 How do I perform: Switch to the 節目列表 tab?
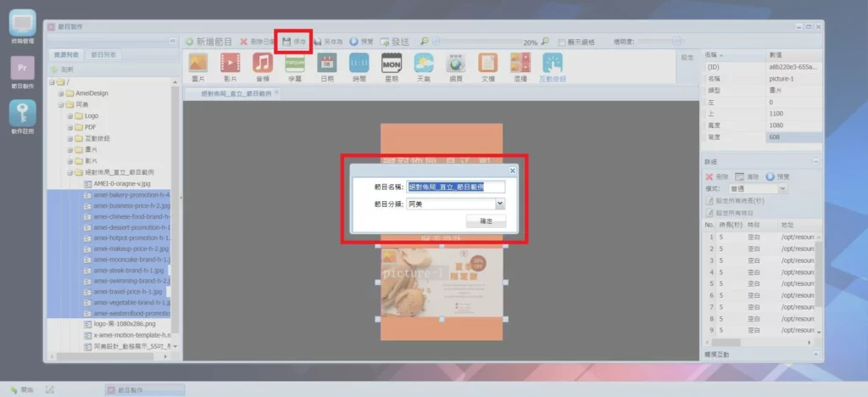(105, 54)
